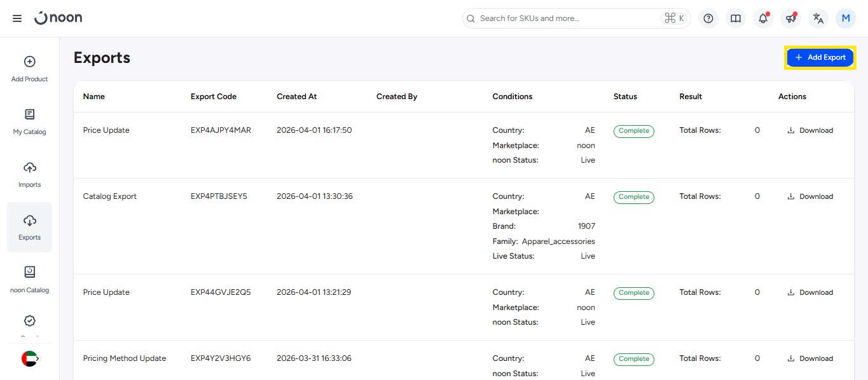
Task: Open the hamburger menu
Action: (x=17, y=18)
